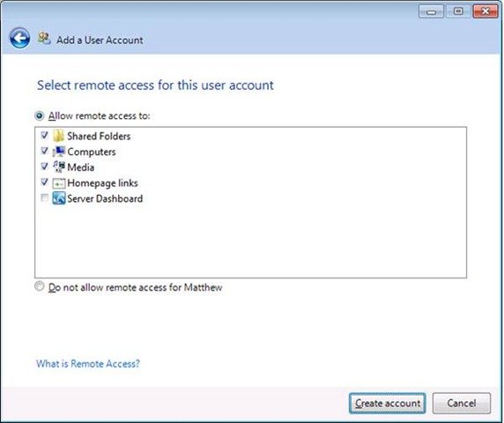Image resolution: width=504 pixels, height=423 pixels.
Task: Select the Server Dashboard icon
Action: point(59,198)
